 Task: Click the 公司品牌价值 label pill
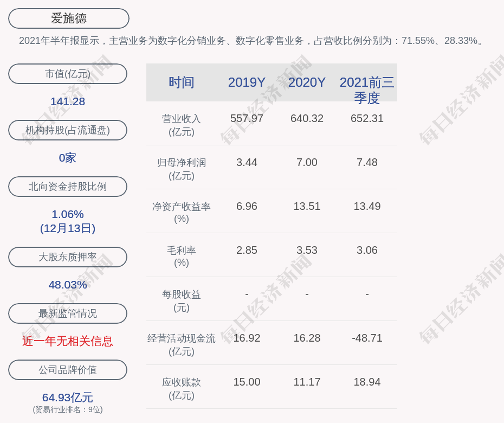click(x=68, y=370)
